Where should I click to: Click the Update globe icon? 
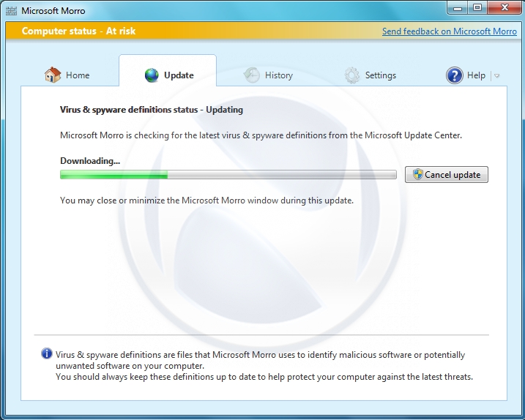(152, 75)
